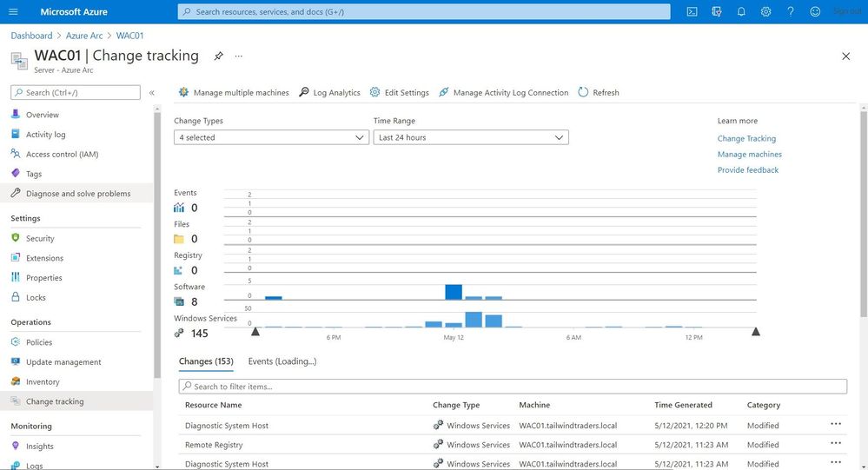Click the tallest Software bar near May 12
The width and height of the screenshot is (868, 470).
tap(454, 292)
